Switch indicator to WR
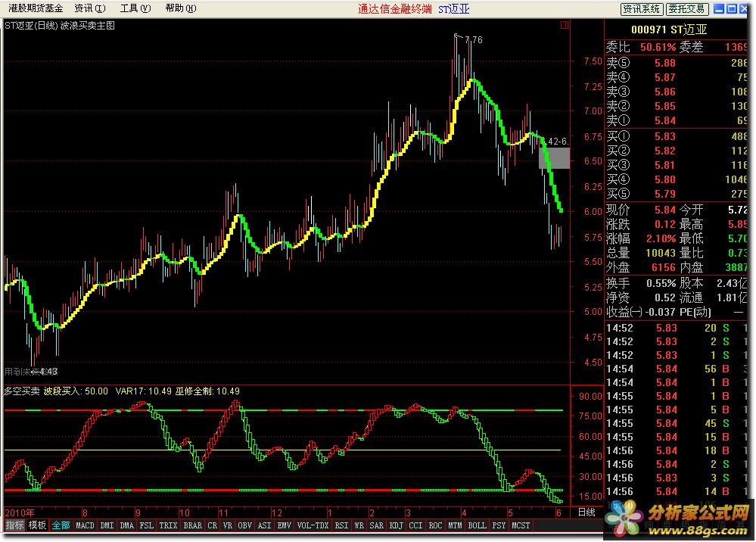The height and width of the screenshot is (542, 756). pos(359,525)
